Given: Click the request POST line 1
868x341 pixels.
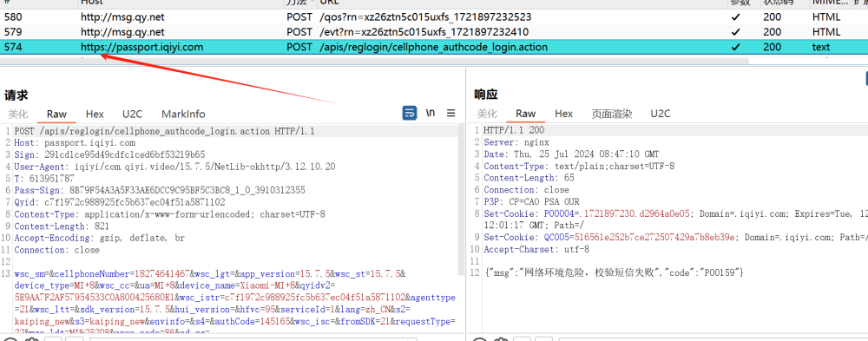Looking at the screenshot, I should pyautogui.click(x=164, y=131).
